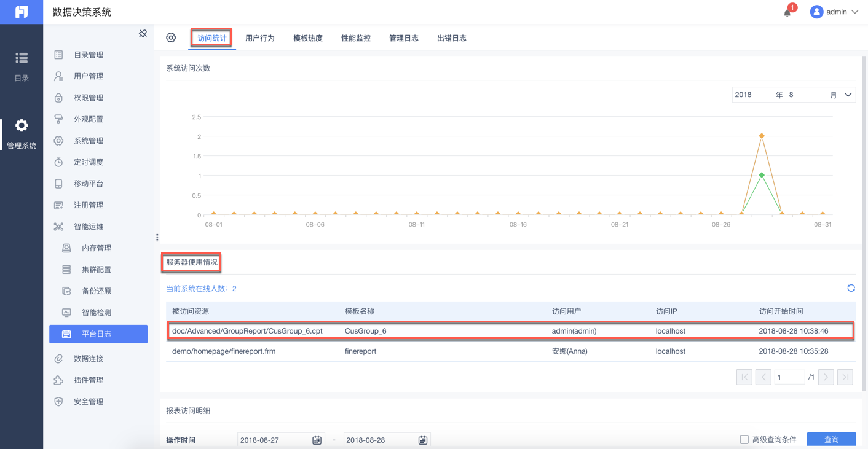
Task: Enable the 高级查询条件 checkbox
Action: [744, 440]
